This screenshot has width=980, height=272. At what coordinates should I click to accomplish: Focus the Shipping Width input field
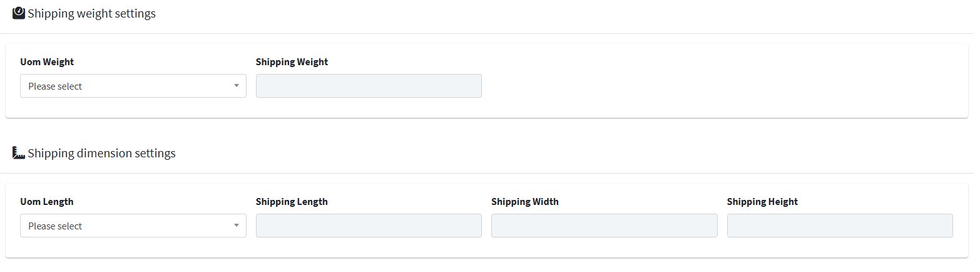coord(605,226)
